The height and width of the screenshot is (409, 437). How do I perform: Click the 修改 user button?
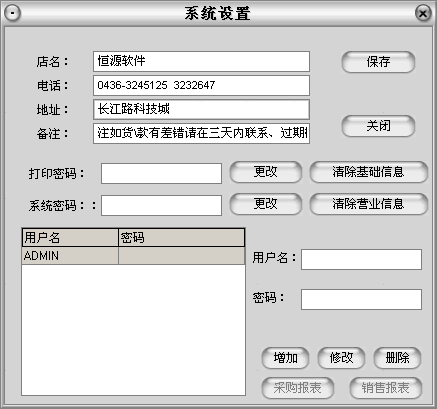click(x=341, y=358)
